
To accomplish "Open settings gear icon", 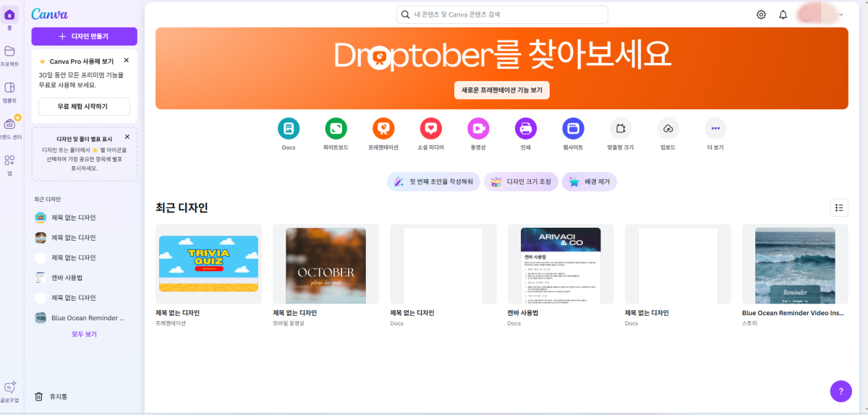I will (x=761, y=14).
